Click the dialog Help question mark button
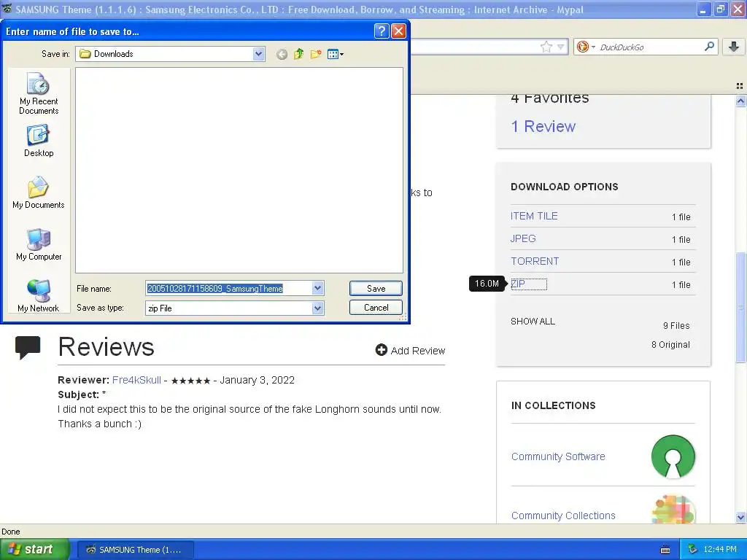Image resolution: width=747 pixels, height=560 pixels. (382, 31)
